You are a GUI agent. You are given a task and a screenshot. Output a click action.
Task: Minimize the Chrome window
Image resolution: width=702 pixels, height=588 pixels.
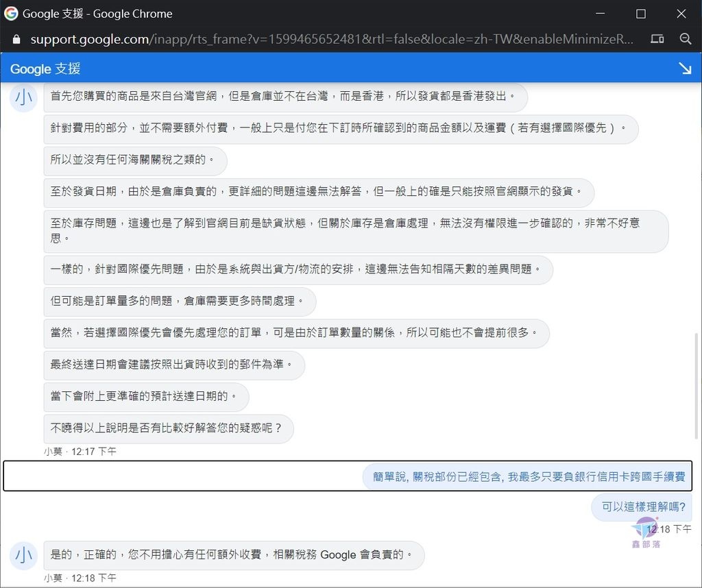pyautogui.click(x=600, y=14)
